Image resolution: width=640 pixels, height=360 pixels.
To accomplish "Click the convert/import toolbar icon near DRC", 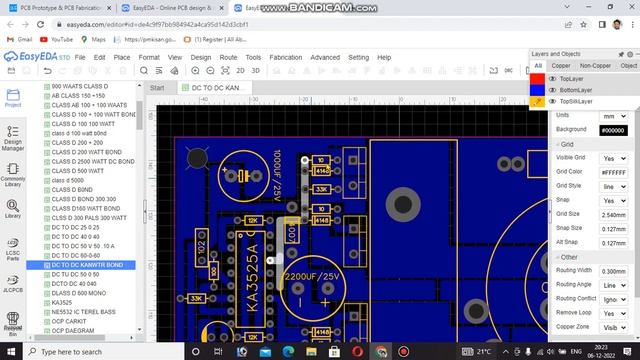I will 493,71.
